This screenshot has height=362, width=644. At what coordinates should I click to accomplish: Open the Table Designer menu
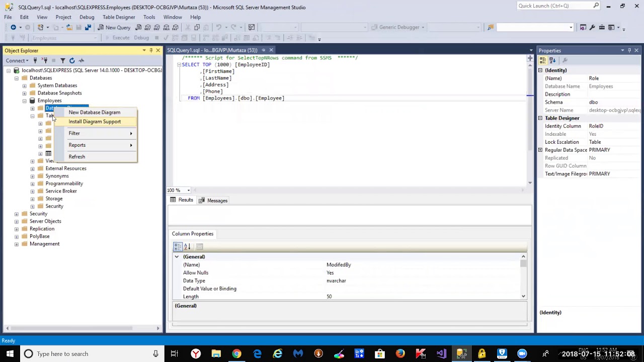119,17
